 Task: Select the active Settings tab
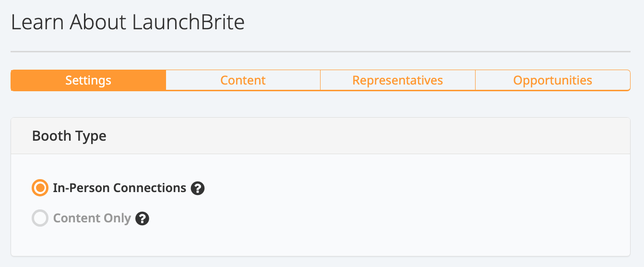(x=88, y=80)
